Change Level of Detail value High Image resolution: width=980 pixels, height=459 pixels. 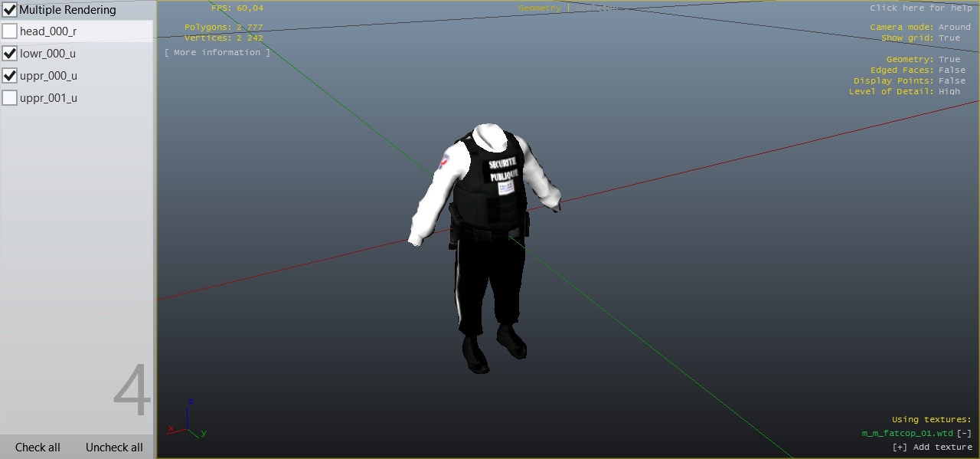(x=949, y=92)
